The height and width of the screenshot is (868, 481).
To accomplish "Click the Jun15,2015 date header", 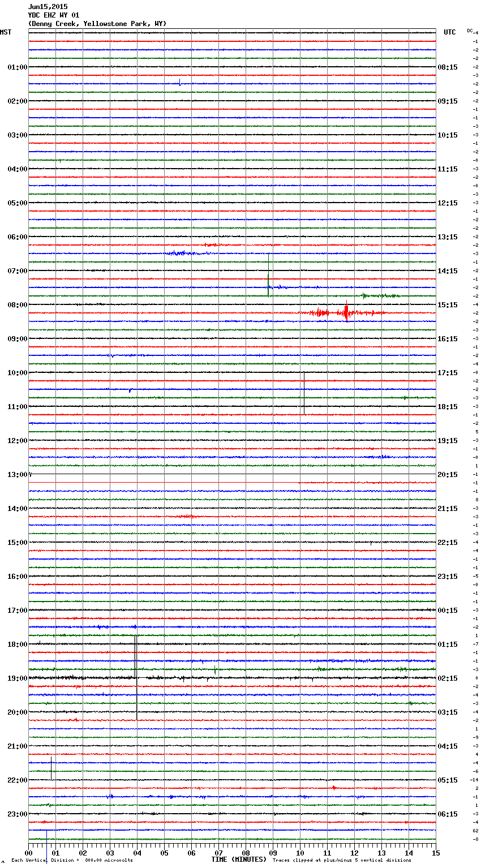I will point(48,7).
